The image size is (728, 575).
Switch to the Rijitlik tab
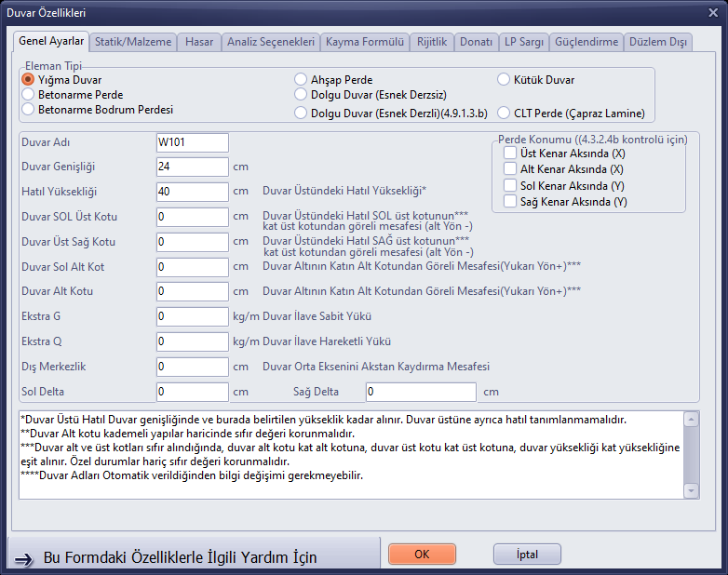[x=432, y=42]
